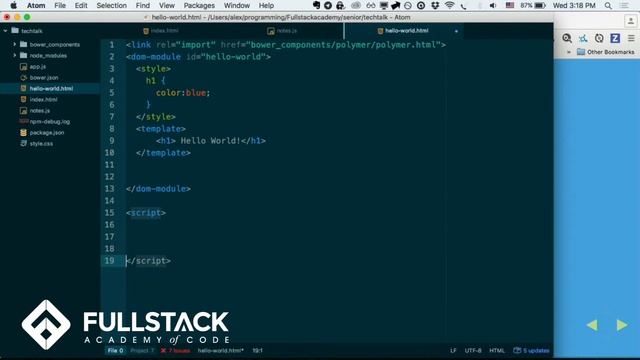The width and height of the screenshot is (640, 360).
Task: Open the Packages menu
Action: (x=199, y=5)
